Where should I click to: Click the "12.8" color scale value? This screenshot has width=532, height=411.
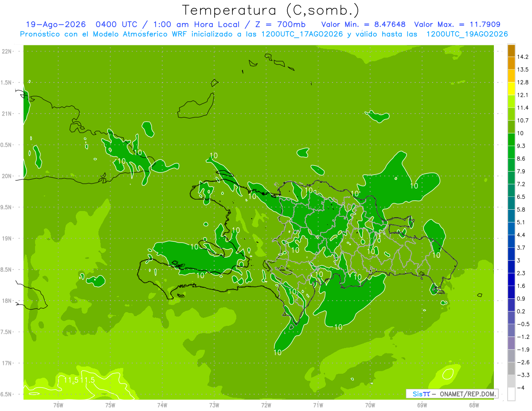click(523, 82)
